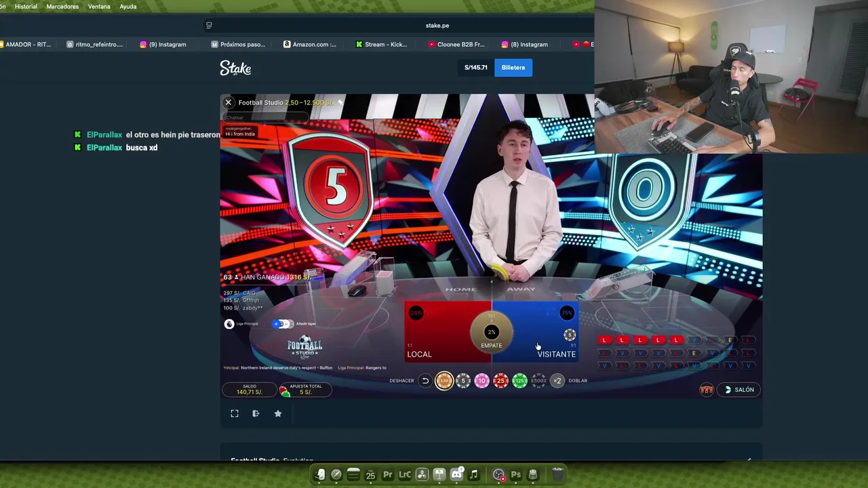Select the 2.50 chip
The width and height of the screenshot is (868, 488).
(x=444, y=381)
